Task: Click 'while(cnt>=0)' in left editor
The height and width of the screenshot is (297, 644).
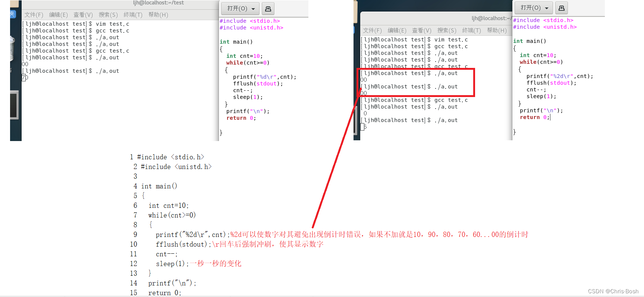Action: pyautogui.click(x=248, y=63)
